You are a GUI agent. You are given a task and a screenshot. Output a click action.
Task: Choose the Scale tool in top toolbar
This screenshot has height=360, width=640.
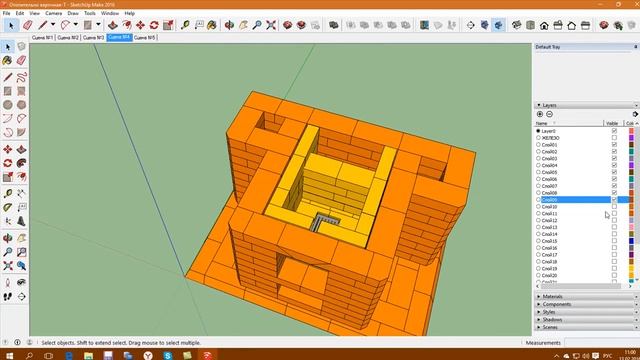click(x=168, y=25)
